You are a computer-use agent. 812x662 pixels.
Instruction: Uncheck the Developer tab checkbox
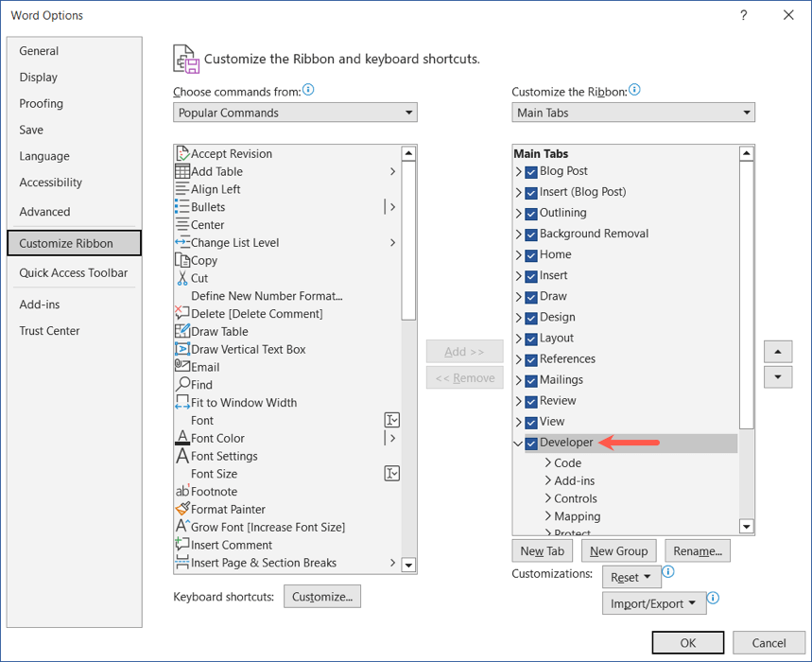click(x=531, y=443)
